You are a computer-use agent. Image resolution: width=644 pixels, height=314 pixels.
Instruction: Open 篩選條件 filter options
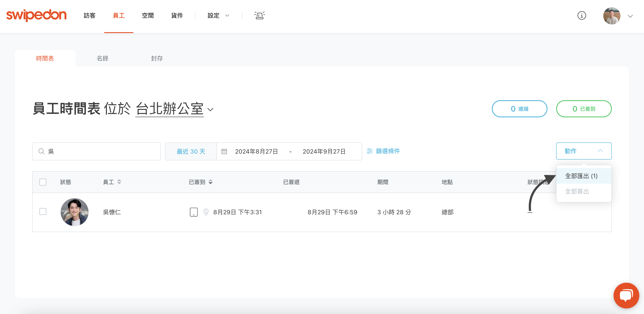pos(383,151)
